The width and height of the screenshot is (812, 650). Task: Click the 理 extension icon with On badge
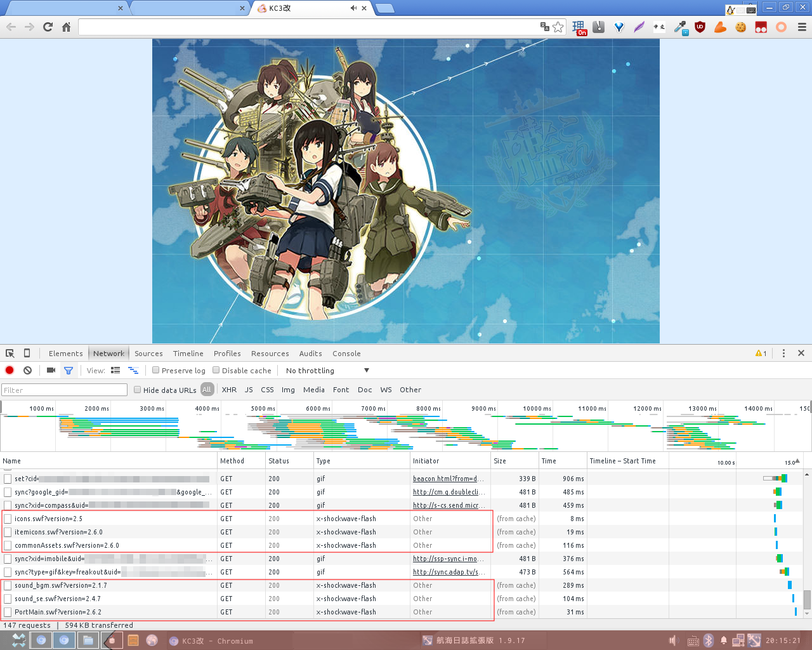click(x=579, y=27)
